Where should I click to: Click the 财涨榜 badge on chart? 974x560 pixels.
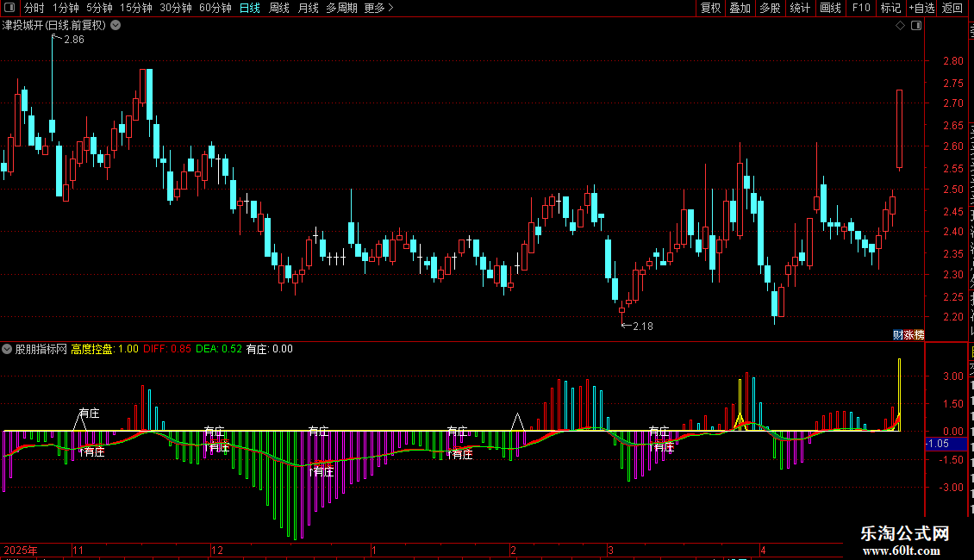click(x=908, y=334)
